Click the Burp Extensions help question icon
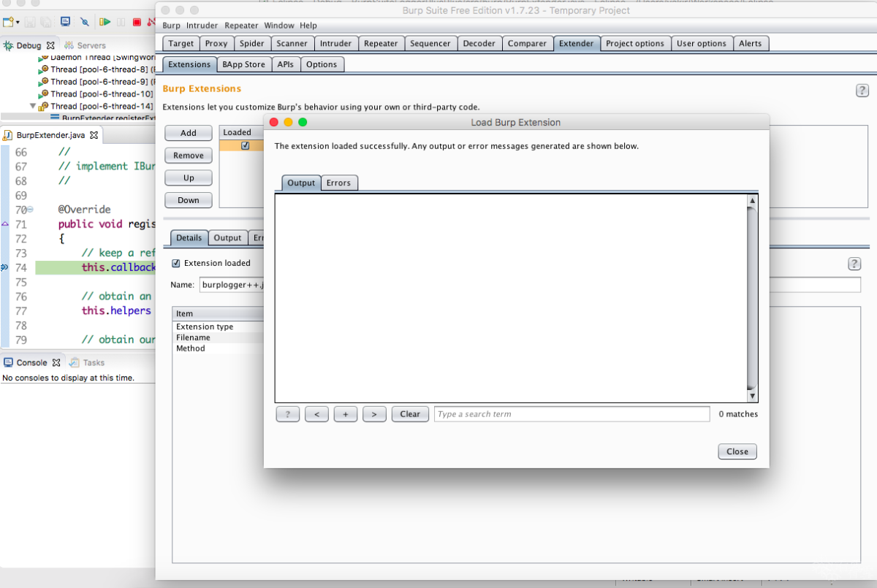The height and width of the screenshot is (588, 877). (x=862, y=91)
